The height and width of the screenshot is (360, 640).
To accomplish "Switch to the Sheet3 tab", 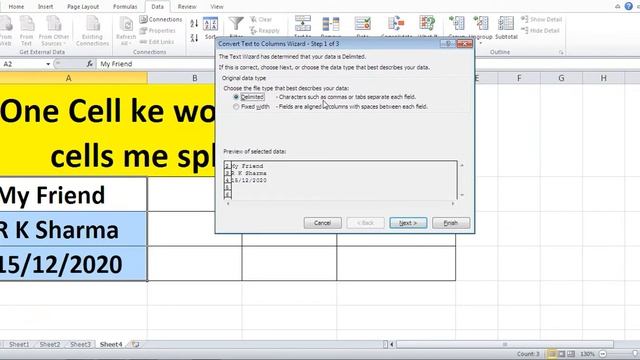I will pos(80,344).
